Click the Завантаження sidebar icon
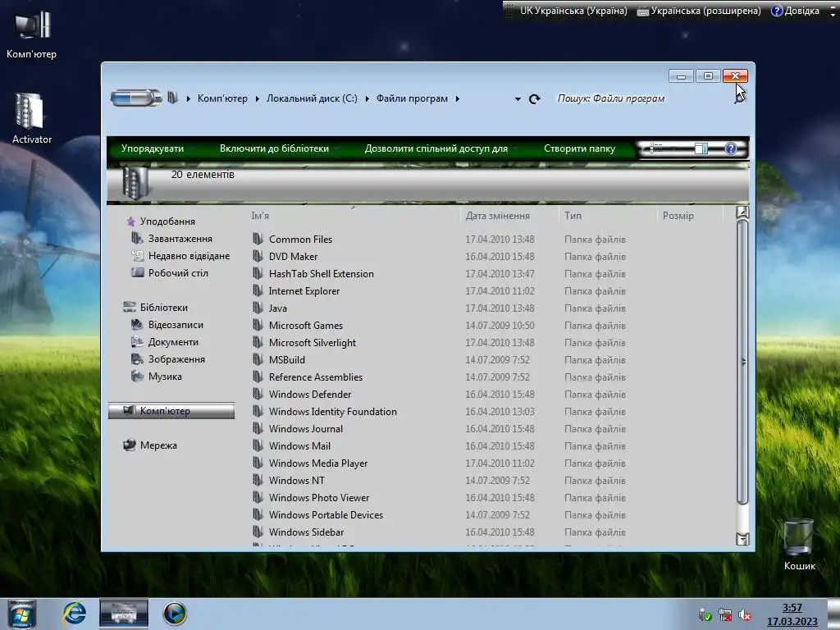840x630 pixels. (x=137, y=238)
